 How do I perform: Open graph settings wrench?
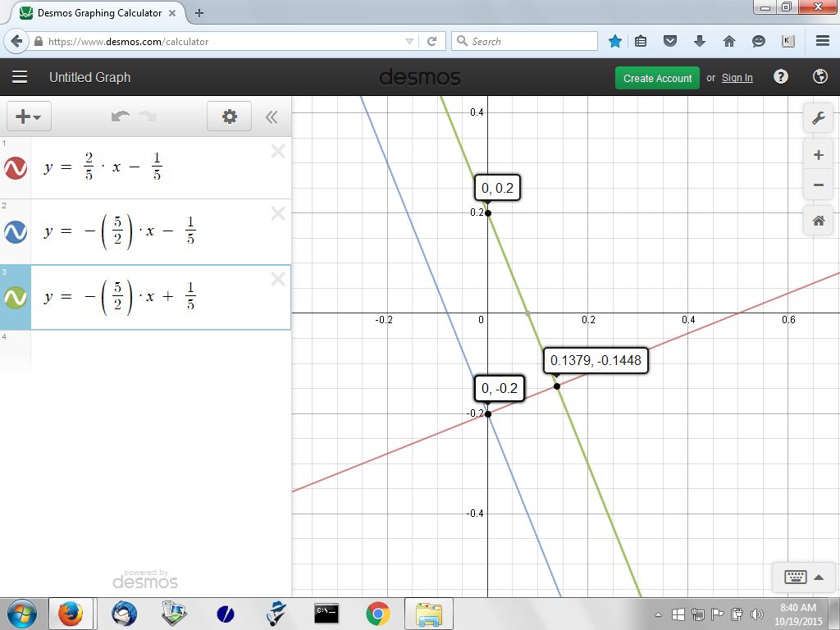(x=818, y=118)
